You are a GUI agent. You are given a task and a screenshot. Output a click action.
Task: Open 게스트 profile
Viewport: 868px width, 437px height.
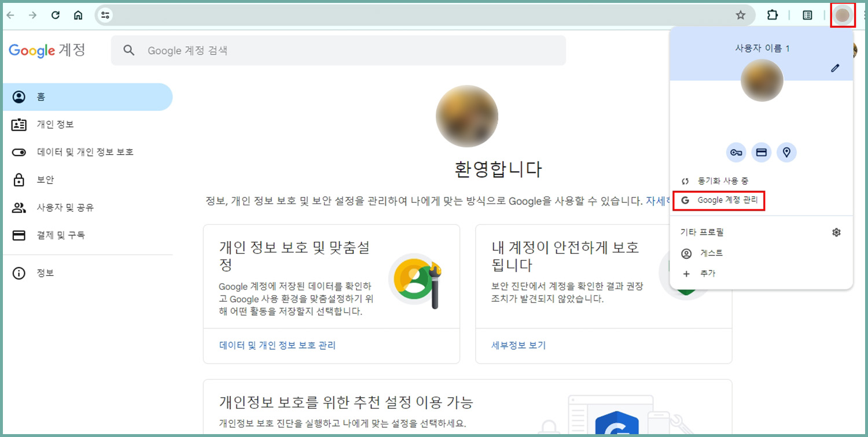[x=761, y=253]
